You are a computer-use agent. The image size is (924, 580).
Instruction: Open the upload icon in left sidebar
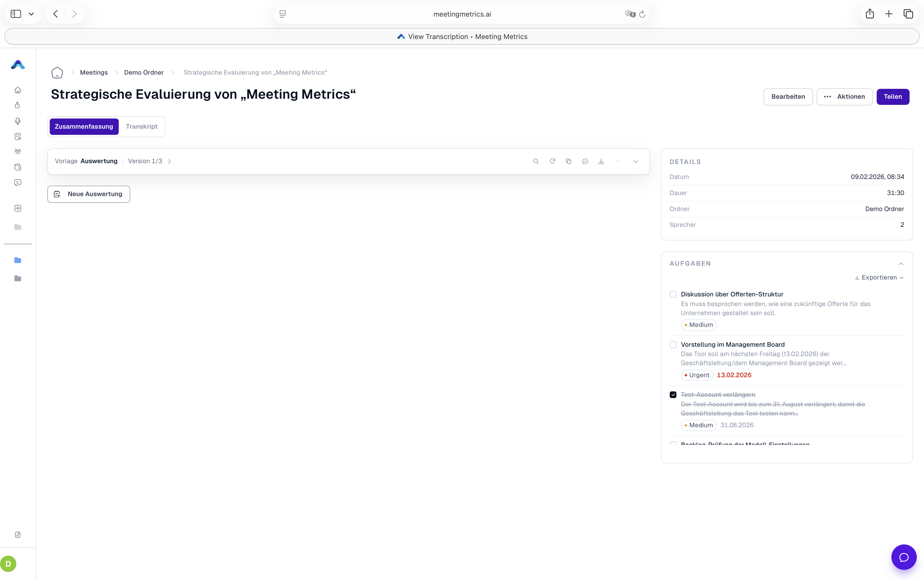(18, 105)
